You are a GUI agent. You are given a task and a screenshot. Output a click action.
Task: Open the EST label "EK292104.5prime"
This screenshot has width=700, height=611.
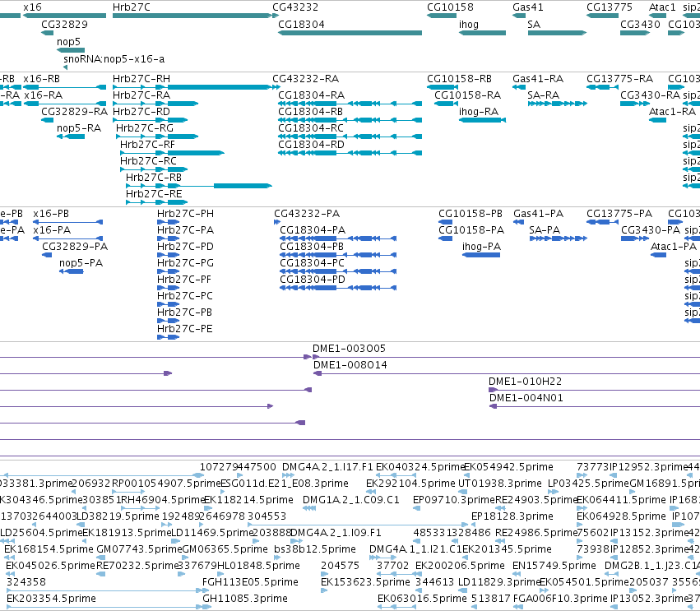tap(410, 484)
